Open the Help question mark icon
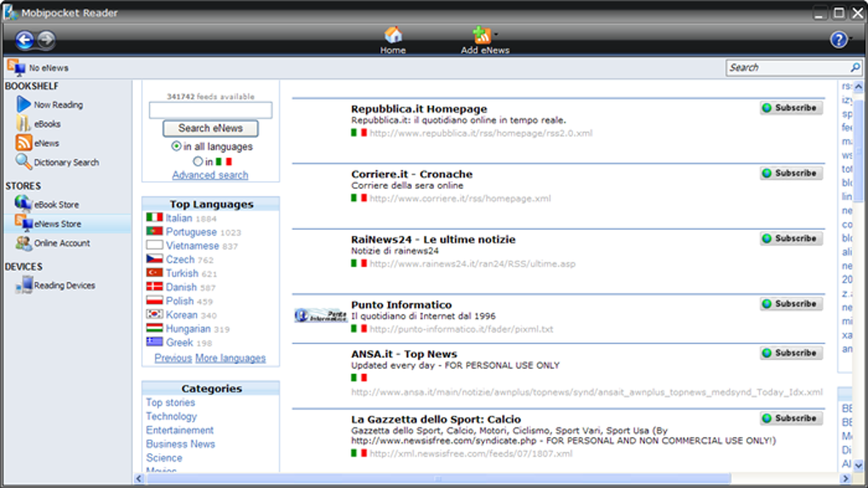Image resolution: width=868 pixels, height=488 pixels. click(x=839, y=39)
